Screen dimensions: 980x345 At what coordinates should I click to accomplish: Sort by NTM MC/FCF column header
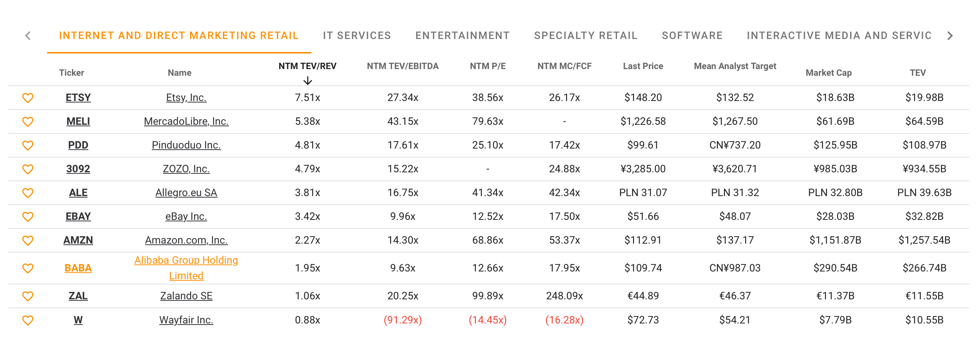564,66
